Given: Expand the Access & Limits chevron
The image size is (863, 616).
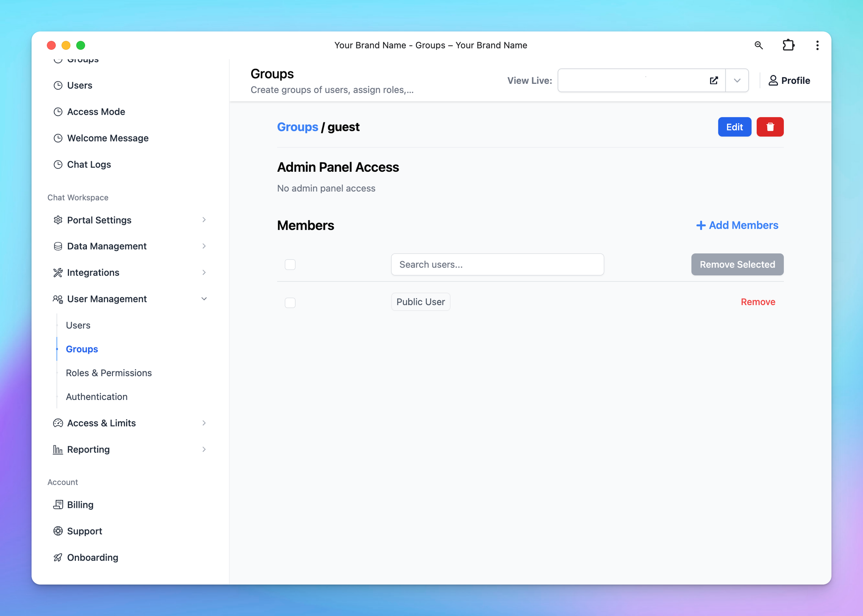Looking at the screenshot, I should pyautogui.click(x=204, y=423).
